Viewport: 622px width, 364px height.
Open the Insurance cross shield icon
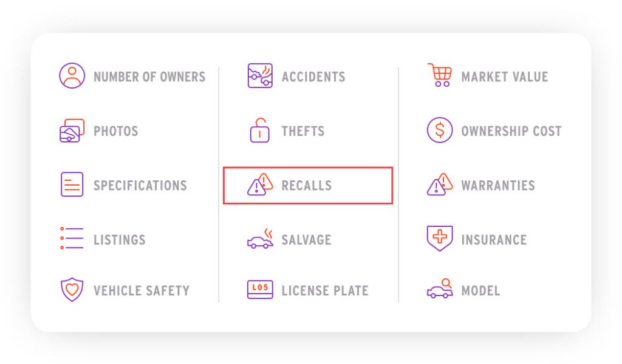[440, 238]
